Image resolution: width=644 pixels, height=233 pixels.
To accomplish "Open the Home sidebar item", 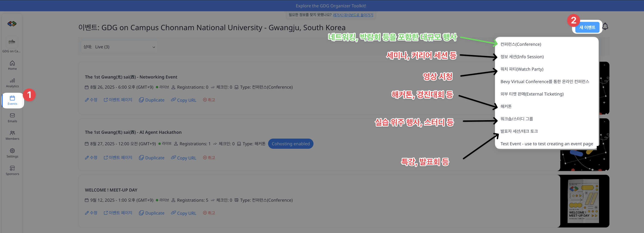I will coord(12,65).
